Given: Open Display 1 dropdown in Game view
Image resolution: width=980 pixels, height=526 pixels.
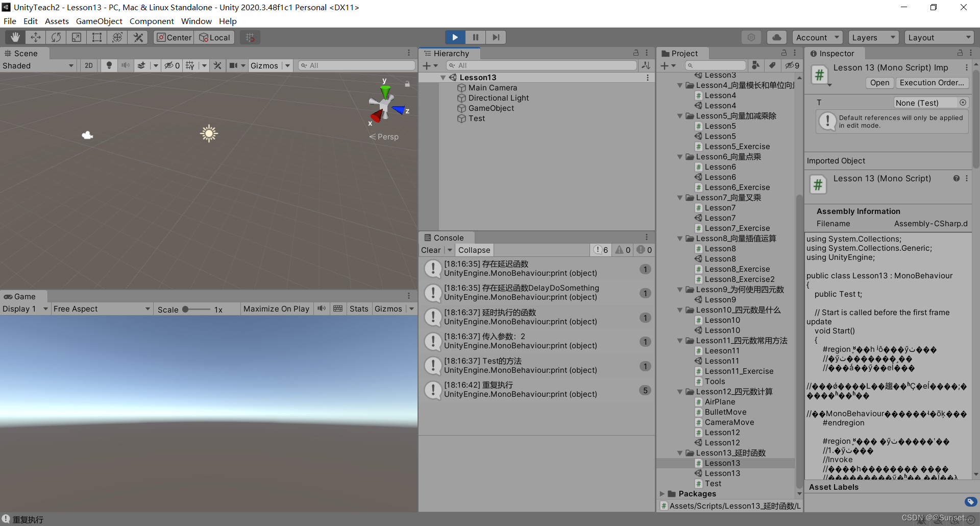Looking at the screenshot, I should coord(25,309).
